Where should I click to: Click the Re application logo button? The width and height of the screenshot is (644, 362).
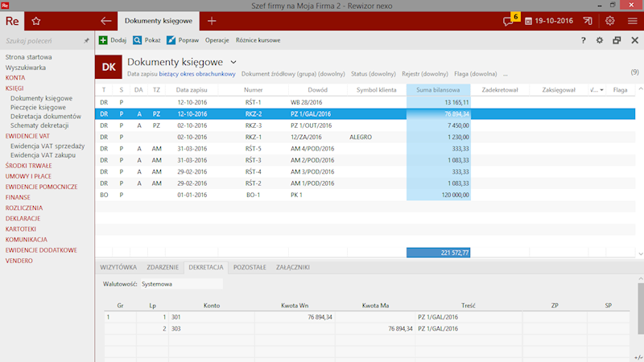12,21
